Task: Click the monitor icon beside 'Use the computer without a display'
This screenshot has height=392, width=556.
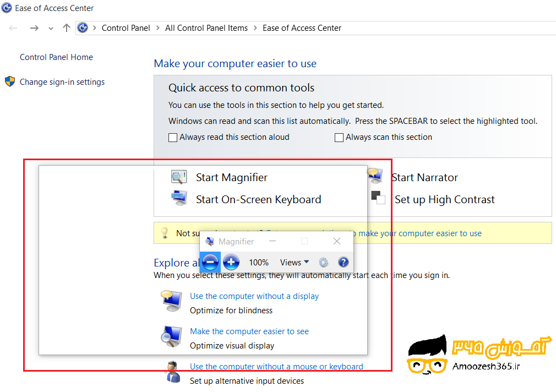Action: (172, 301)
